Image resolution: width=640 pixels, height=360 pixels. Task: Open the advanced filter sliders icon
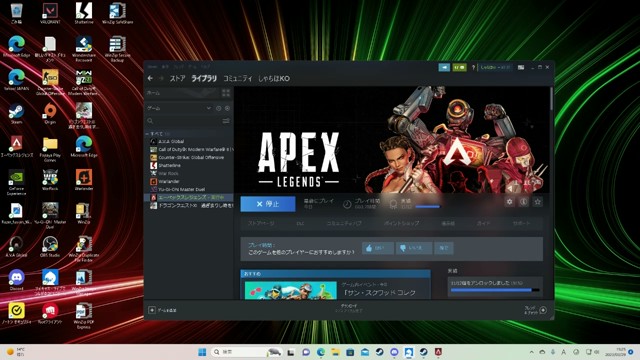click(x=226, y=121)
